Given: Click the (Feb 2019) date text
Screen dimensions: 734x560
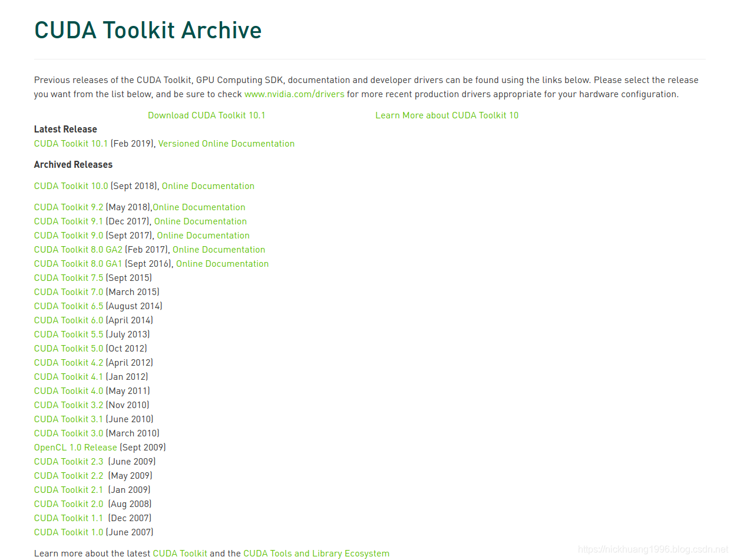Looking at the screenshot, I should point(133,144).
